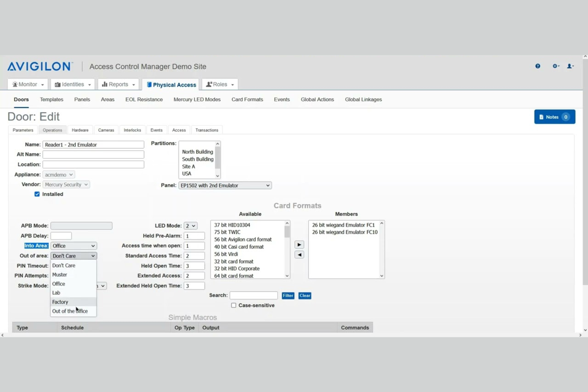The width and height of the screenshot is (588, 392).
Task: Click the Members list scrollbar down arrow
Action: coord(382,276)
